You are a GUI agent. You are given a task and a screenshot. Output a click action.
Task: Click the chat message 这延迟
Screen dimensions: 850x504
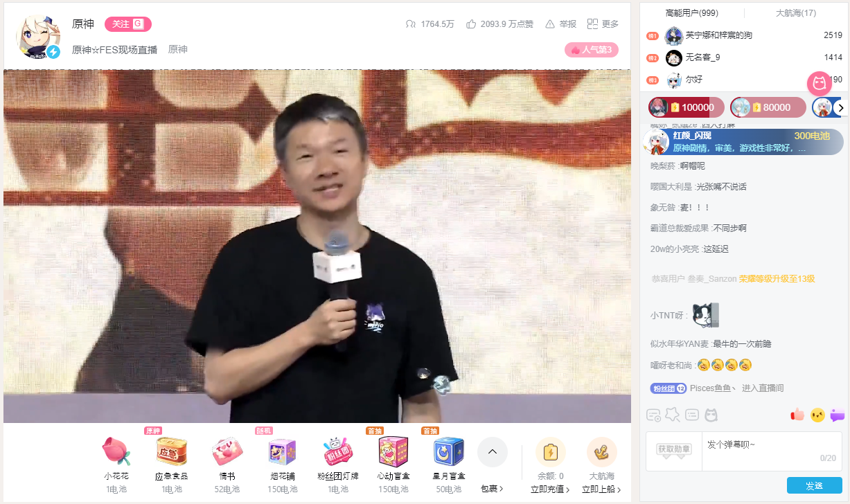pyautogui.click(x=716, y=249)
